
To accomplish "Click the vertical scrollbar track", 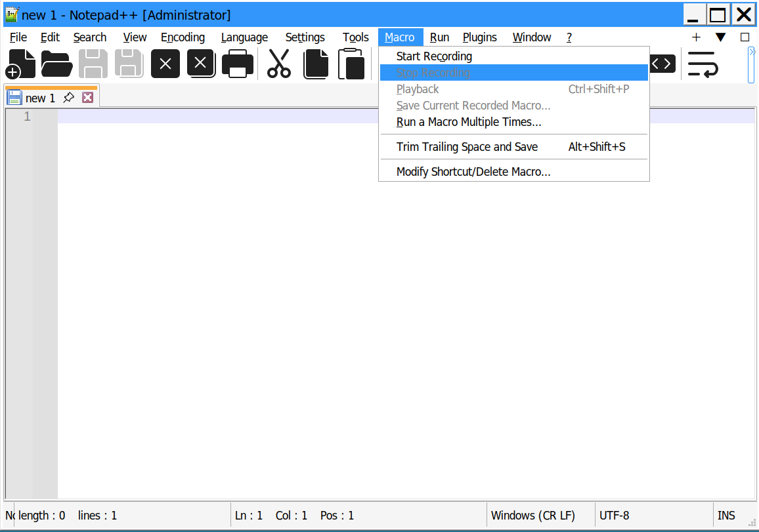I will point(754,295).
